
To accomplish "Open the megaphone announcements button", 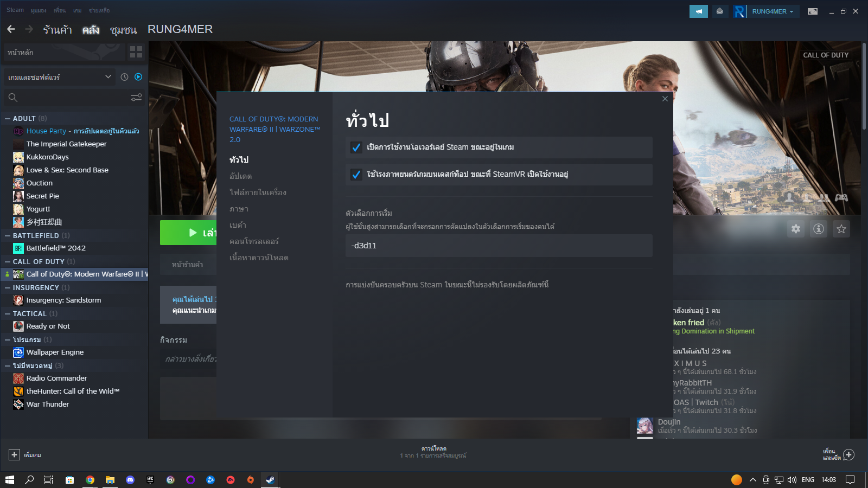I will pos(699,11).
